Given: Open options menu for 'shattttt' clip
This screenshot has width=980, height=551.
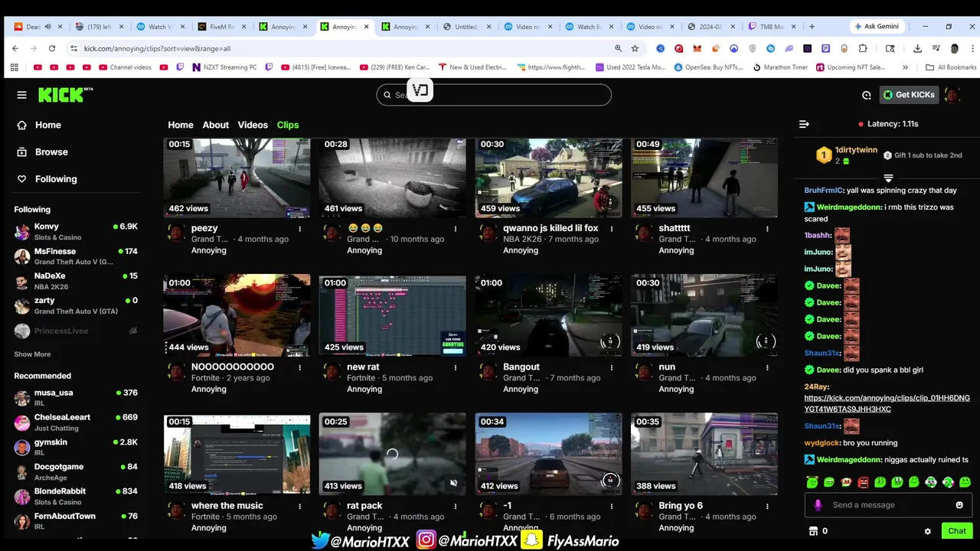Looking at the screenshot, I should 768,229.
